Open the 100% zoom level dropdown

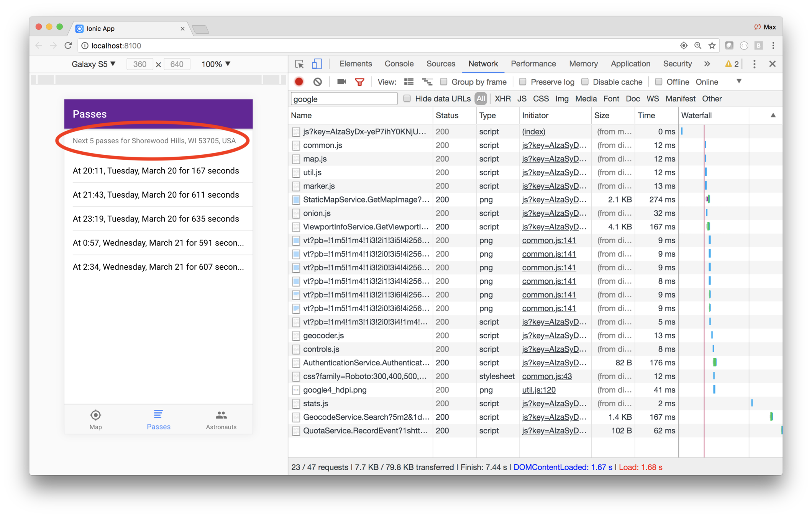(x=216, y=64)
